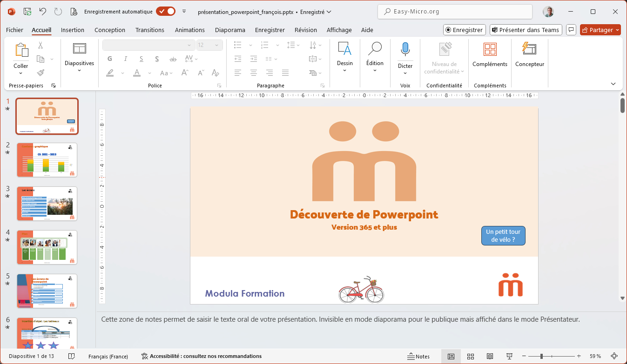The image size is (627, 364).
Task: Click the align left paragraph icon
Action: (238, 73)
